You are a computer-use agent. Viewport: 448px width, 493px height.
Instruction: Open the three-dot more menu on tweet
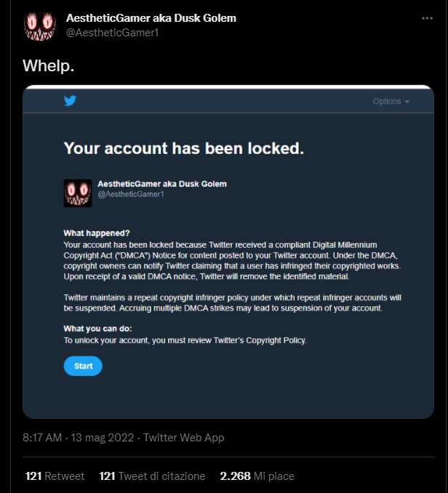point(427,18)
